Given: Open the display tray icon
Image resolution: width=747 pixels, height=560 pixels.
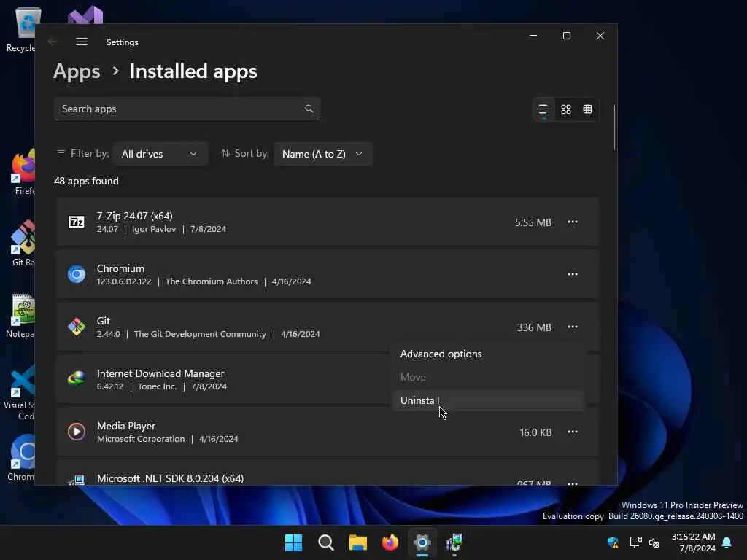Looking at the screenshot, I should pyautogui.click(x=635, y=542).
